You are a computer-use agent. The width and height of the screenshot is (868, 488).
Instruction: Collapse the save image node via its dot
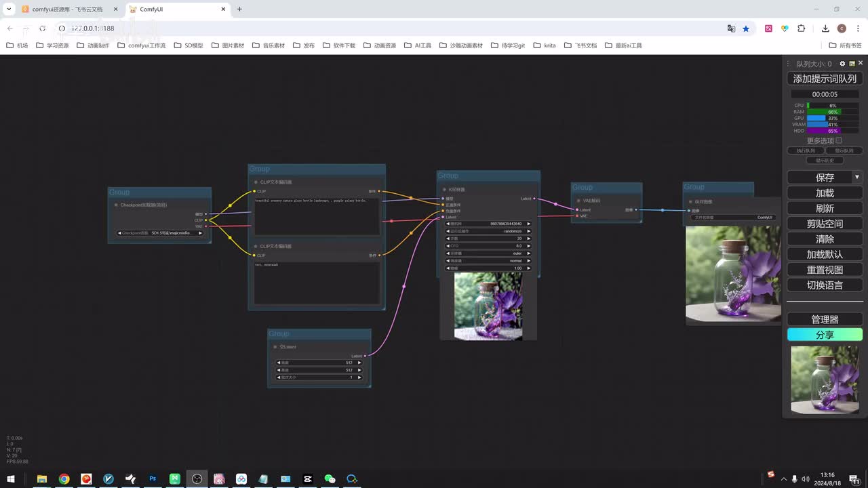click(690, 202)
